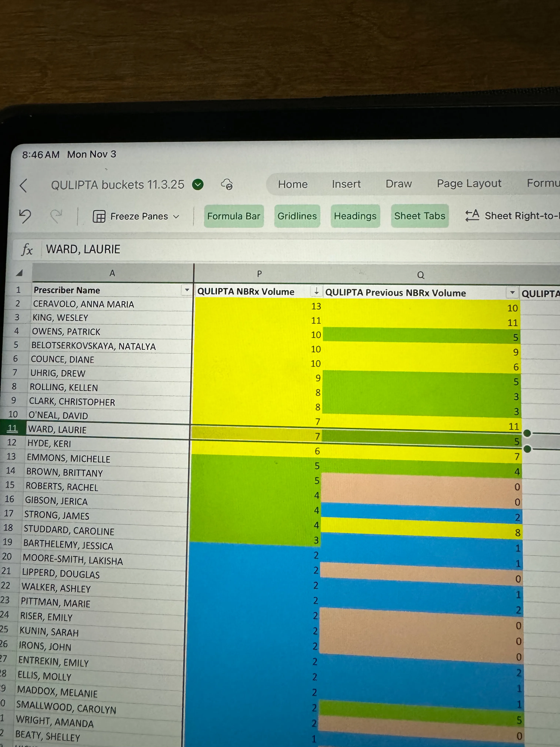This screenshot has width=560, height=747.
Task: Toggle Gridlines visibility
Action: pyautogui.click(x=297, y=216)
